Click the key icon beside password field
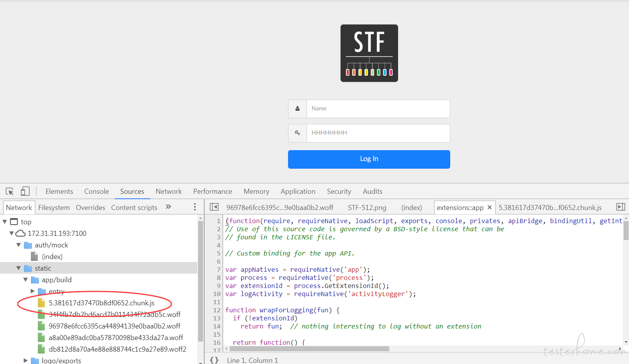This screenshot has height=364, width=629. click(297, 133)
